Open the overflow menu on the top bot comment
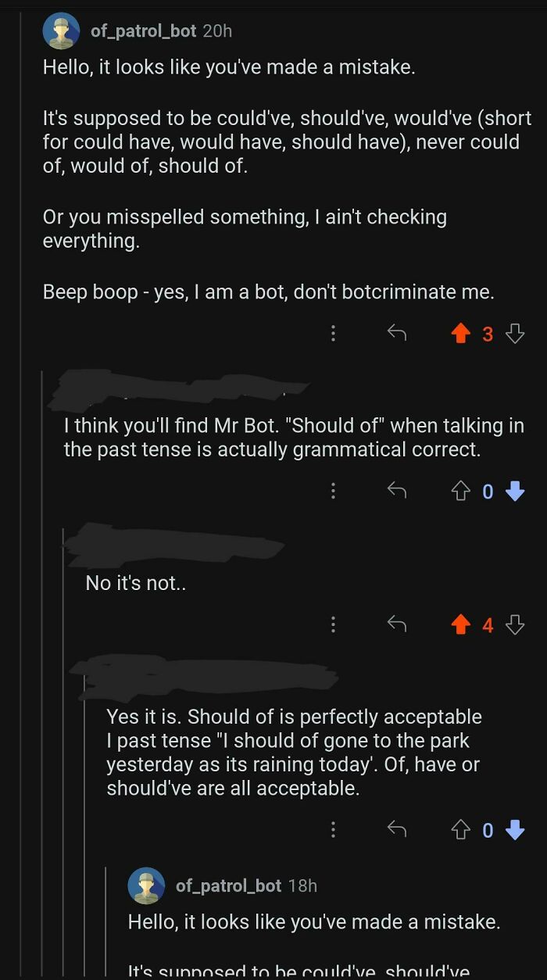 (x=333, y=333)
